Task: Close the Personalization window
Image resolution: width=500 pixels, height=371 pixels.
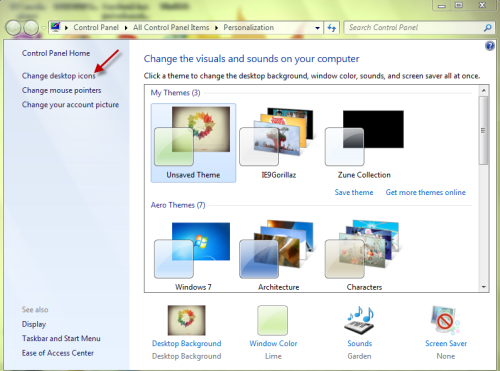Action: coord(482,5)
